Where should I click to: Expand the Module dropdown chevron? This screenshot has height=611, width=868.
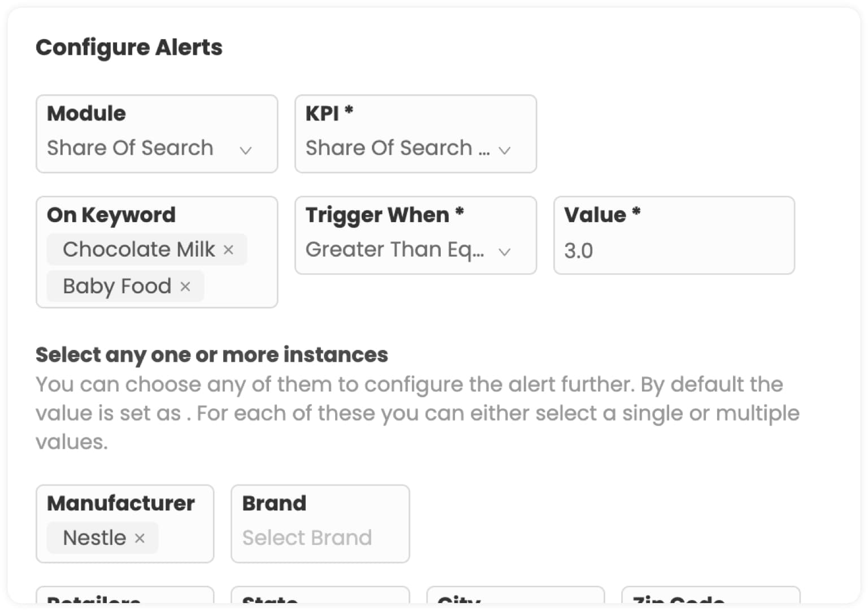click(x=245, y=150)
